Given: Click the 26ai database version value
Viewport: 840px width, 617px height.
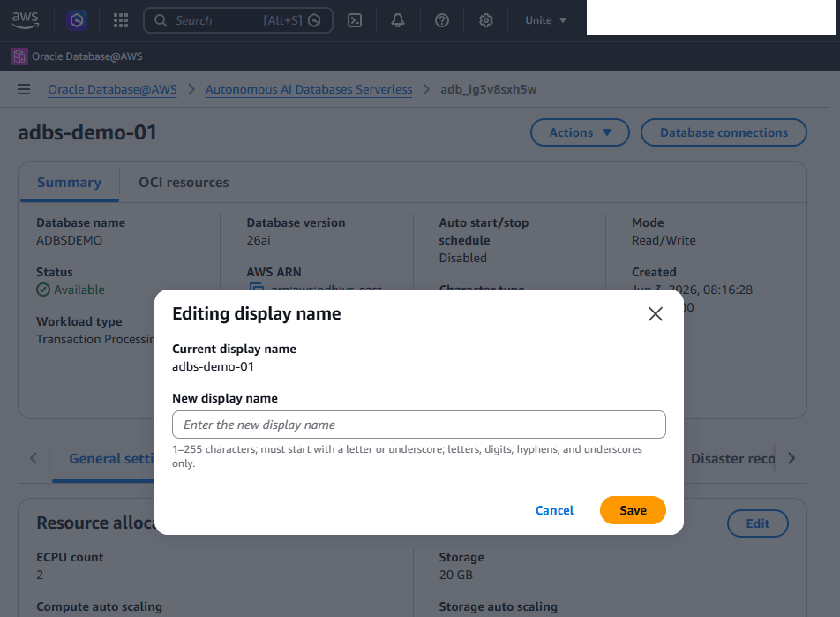Looking at the screenshot, I should [259, 240].
